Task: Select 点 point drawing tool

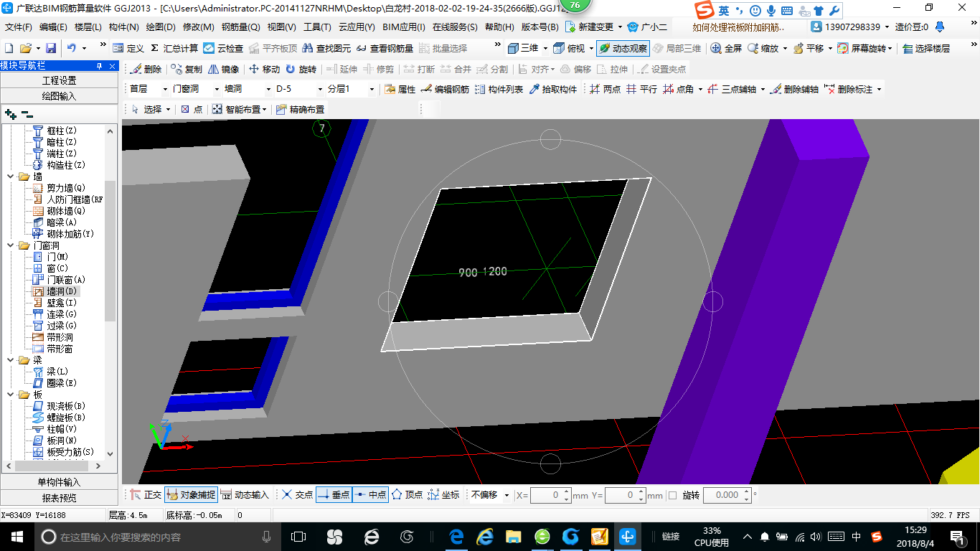Action: [x=192, y=109]
